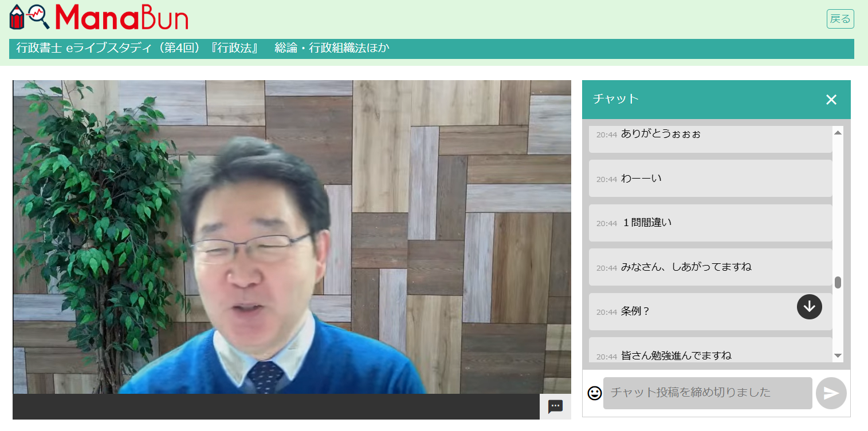This screenshot has height=431, width=868.
Task: Click the chat input field
Action: [x=707, y=393]
